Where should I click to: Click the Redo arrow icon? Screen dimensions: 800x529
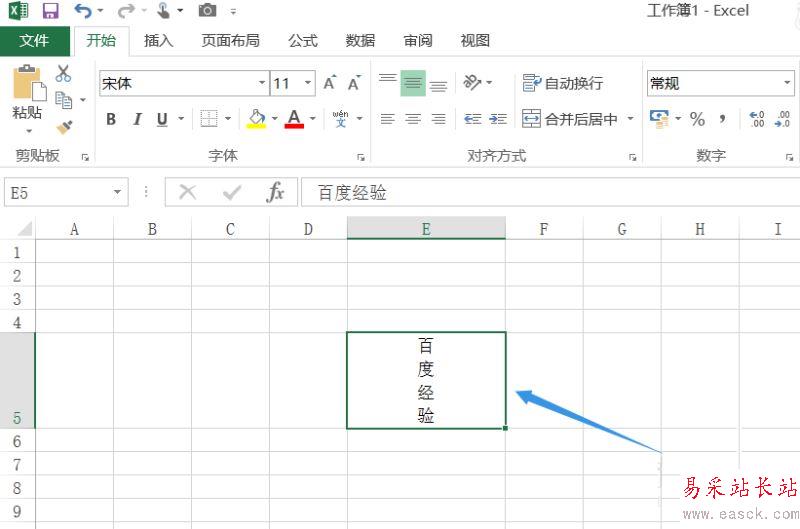point(126,10)
